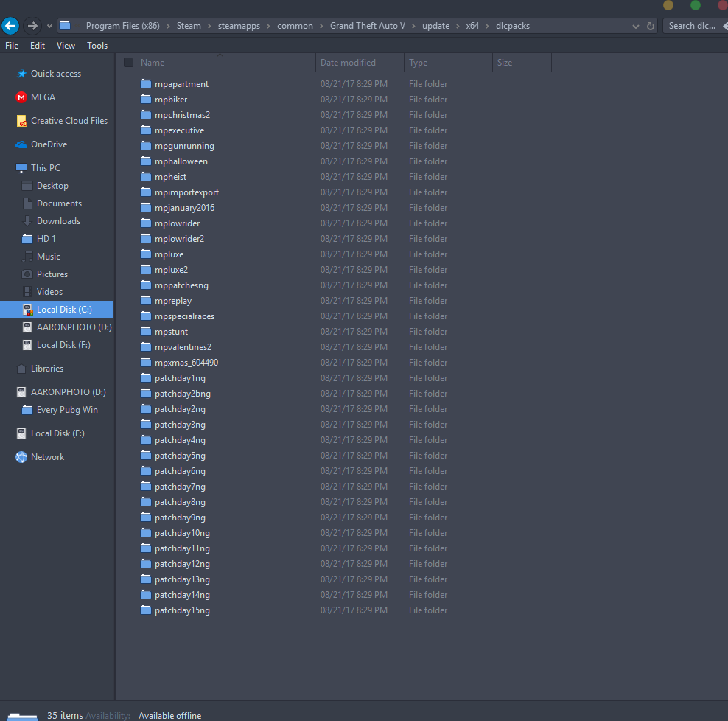Viewport: 728px width, 721px height.
Task: Expand chevron after Steam breadcrumb
Action: 209,26
